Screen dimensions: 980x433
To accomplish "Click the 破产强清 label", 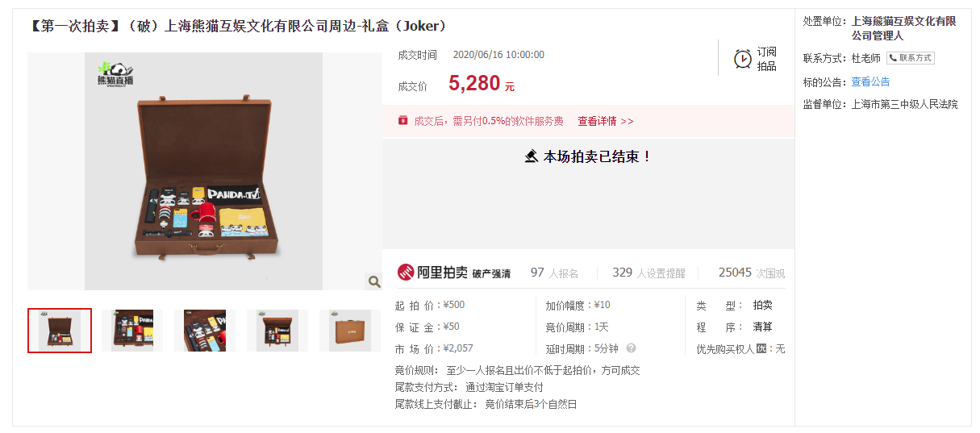I will (491, 274).
